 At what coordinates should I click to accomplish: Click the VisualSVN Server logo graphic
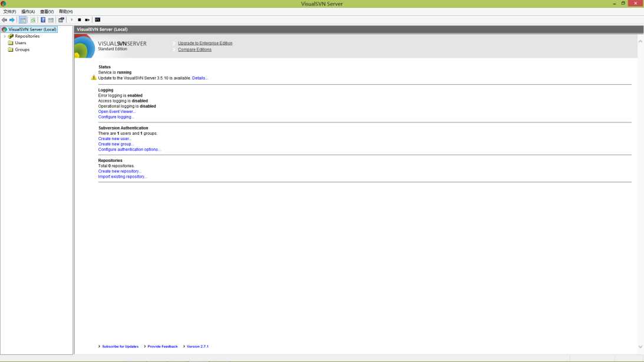coord(85,46)
